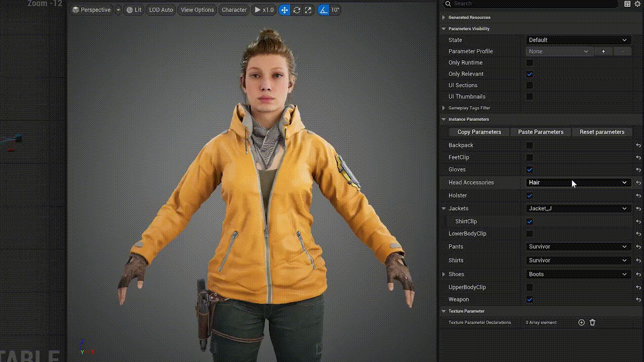Reset the Head Accessories parameter to default
The height and width of the screenshot is (362, 644).
tap(638, 183)
